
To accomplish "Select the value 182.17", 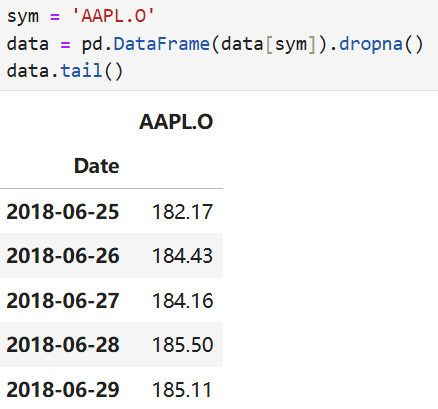I will 182,211.
